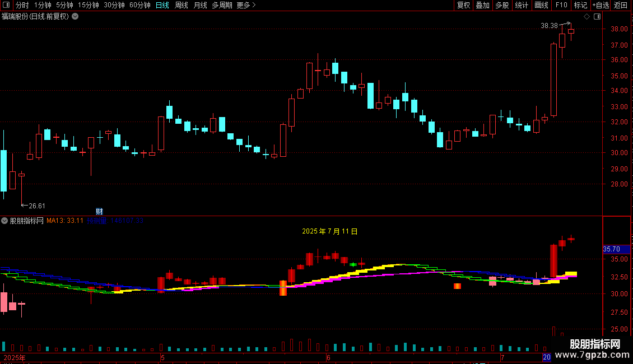Switch to the 周线 weekly chart

coord(181,5)
